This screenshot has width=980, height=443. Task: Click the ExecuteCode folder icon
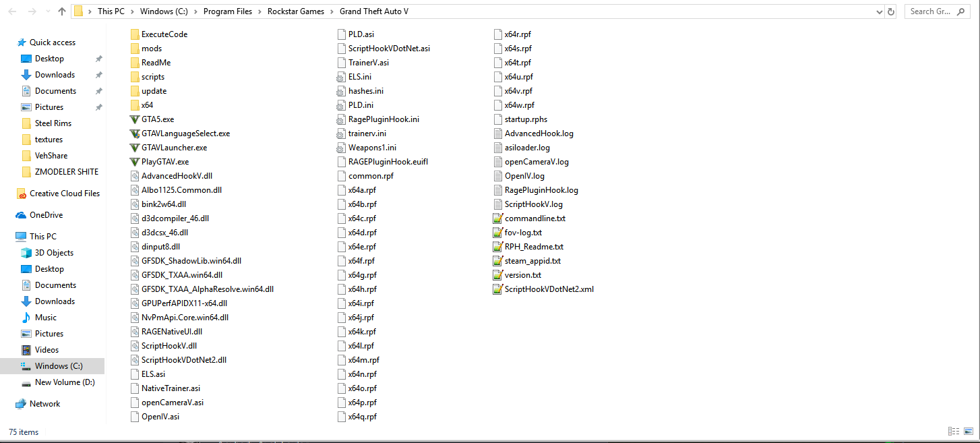135,34
